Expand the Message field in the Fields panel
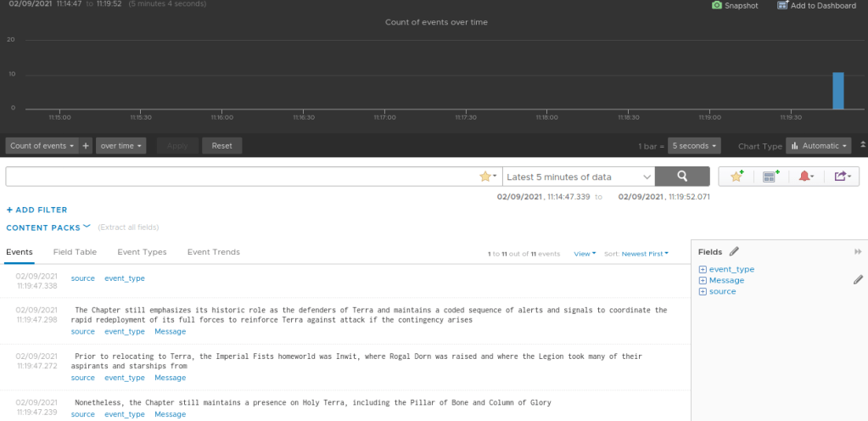Image resolution: width=868 pixels, height=421 pixels. pyautogui.click(x=703, y=280)
